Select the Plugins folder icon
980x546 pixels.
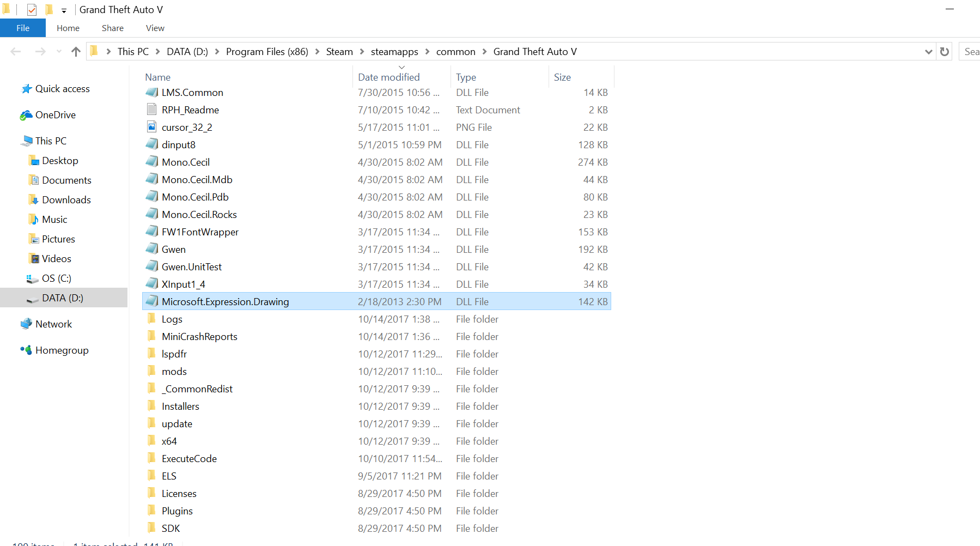click(x=152, y=511)
